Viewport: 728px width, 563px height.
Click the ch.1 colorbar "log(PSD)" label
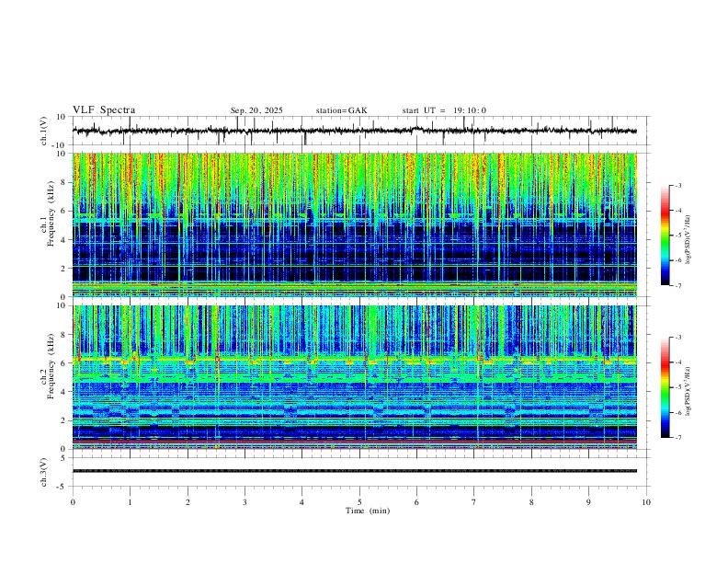click(x=688, y=240)
